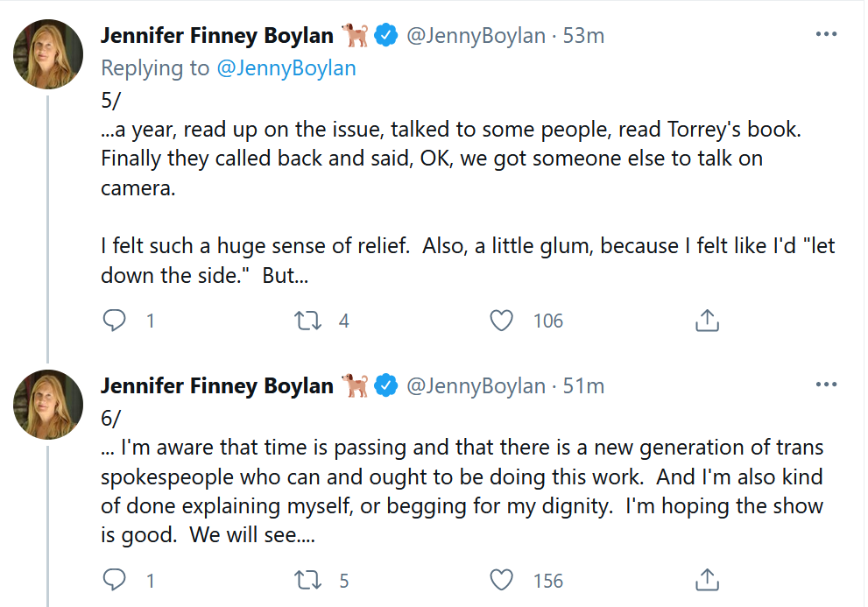Open profile picture on the 6/ tweet
Viewport: 868px width, 607px height.
[48, 404]
